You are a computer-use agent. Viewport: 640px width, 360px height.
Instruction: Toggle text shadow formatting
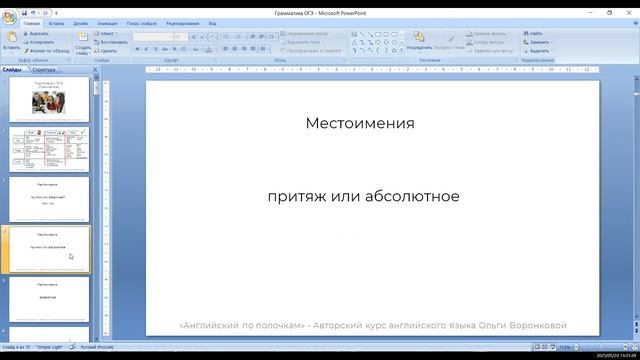[x=174, y=49]
